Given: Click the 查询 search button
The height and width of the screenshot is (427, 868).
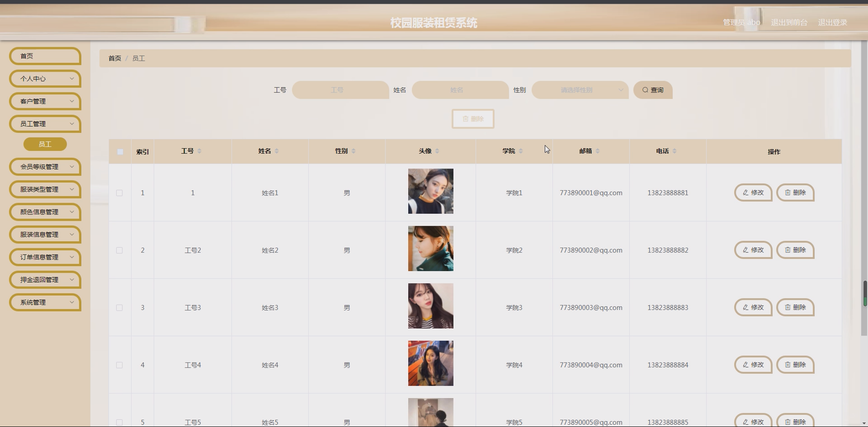Looking at the screenshot, I should tap(653, 90).
